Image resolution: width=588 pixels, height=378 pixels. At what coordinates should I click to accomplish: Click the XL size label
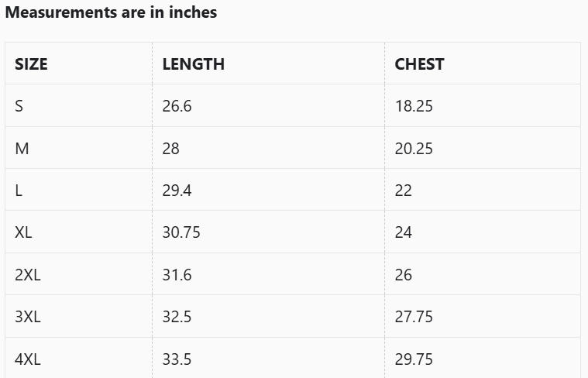(x=24, y=232)
